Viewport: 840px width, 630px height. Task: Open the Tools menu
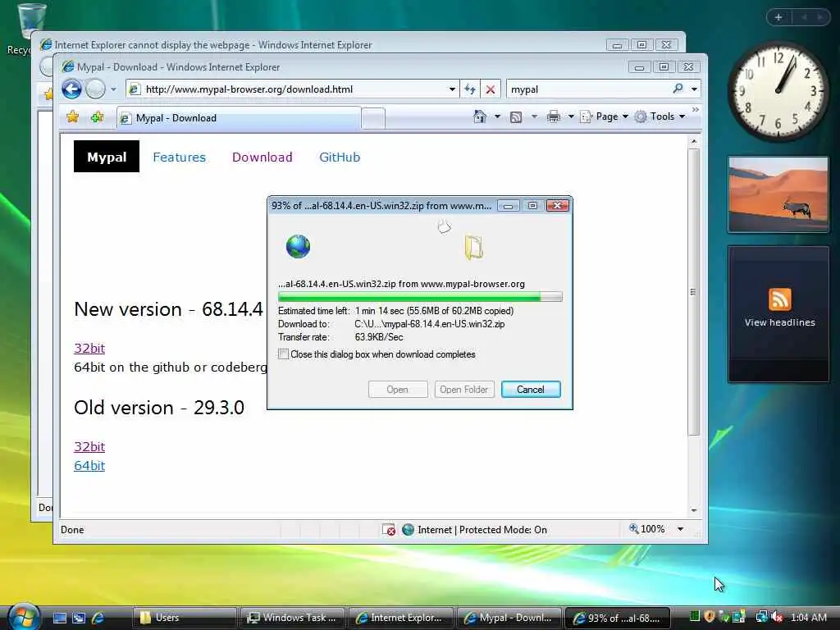coord(660,116)
